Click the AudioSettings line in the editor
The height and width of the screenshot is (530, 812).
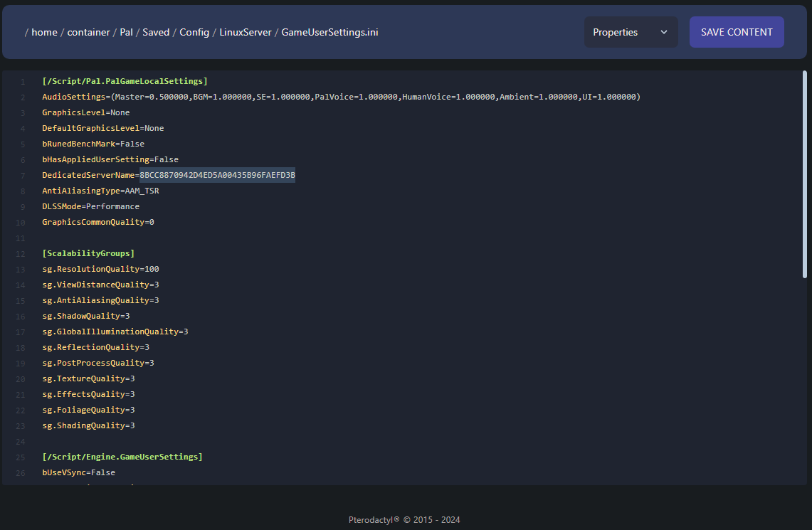point(341,97)
